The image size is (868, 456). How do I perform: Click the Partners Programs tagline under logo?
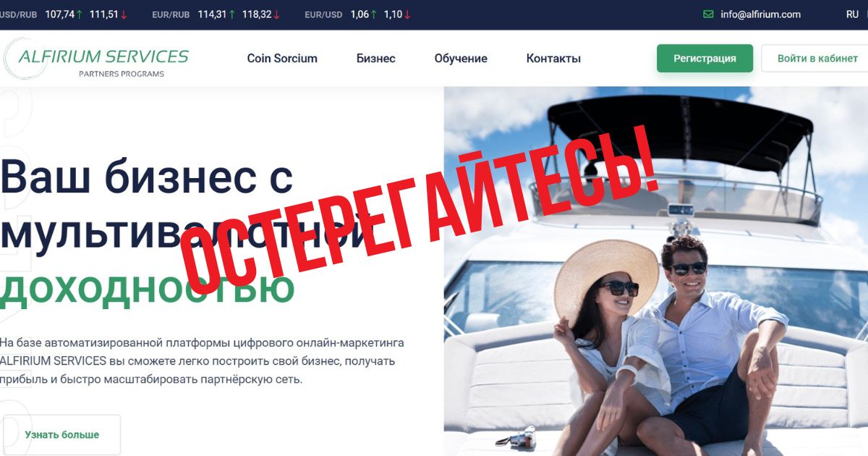click(x=122, y=74)
